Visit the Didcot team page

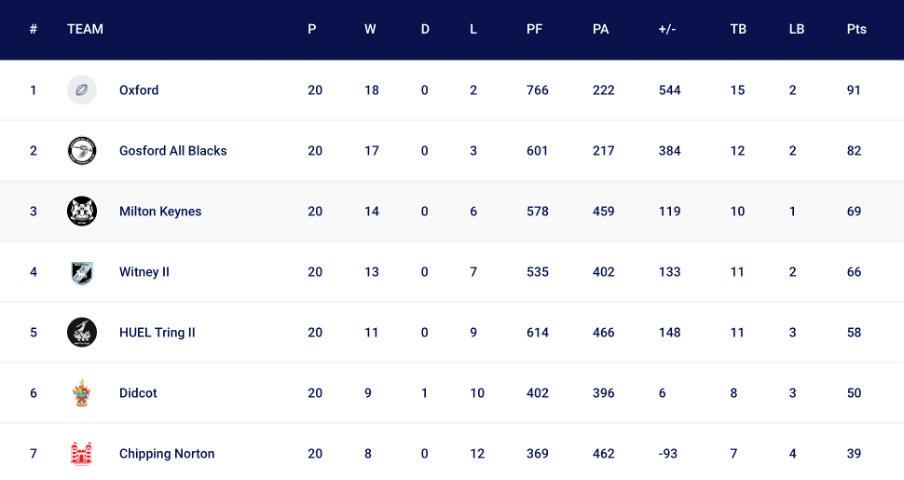pos(138,393)
